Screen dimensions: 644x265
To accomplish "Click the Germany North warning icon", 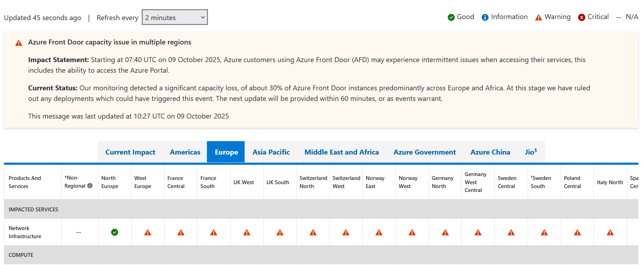I will (x=445, y=233).
